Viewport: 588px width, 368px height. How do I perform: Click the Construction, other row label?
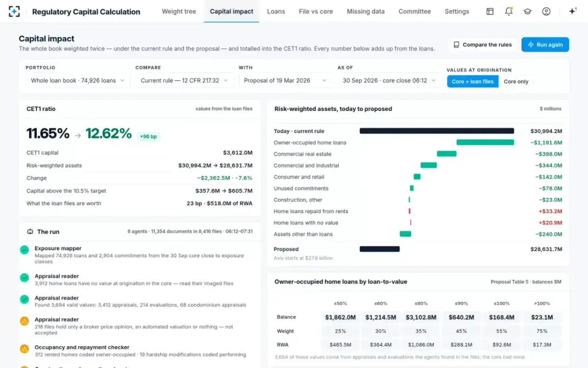pyautogui.click(x=298, y=200)
